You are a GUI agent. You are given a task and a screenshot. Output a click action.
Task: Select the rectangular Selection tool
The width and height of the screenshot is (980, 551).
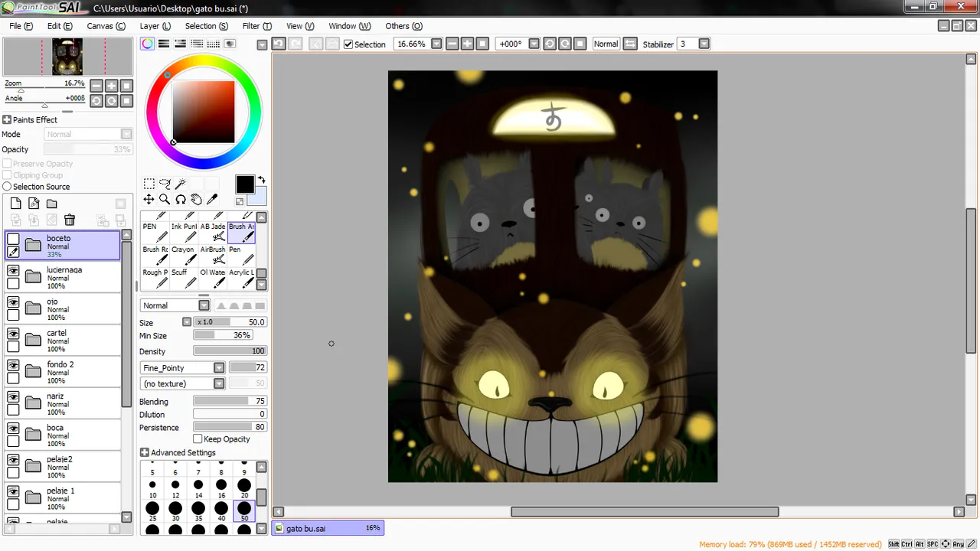click(149, 184)
